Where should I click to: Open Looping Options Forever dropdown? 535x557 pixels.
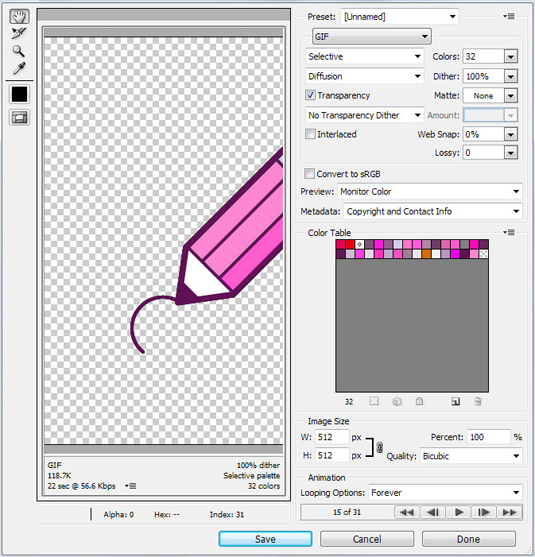click(x=445, y=493)
